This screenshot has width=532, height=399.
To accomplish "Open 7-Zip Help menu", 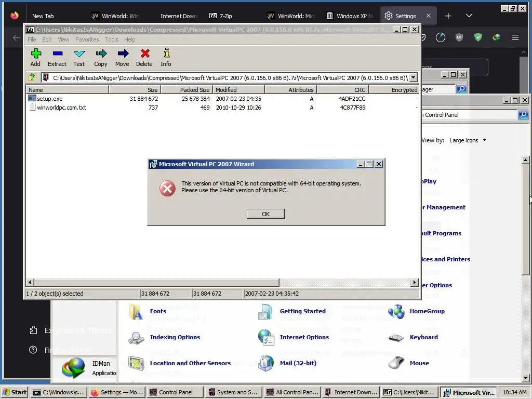I will pos(129,39).
